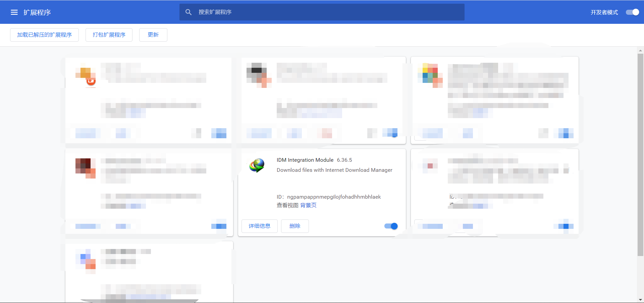Disable the IDM Integration Module extension toggle
Screen dimensions: 644x303
[x=390, y=226]
